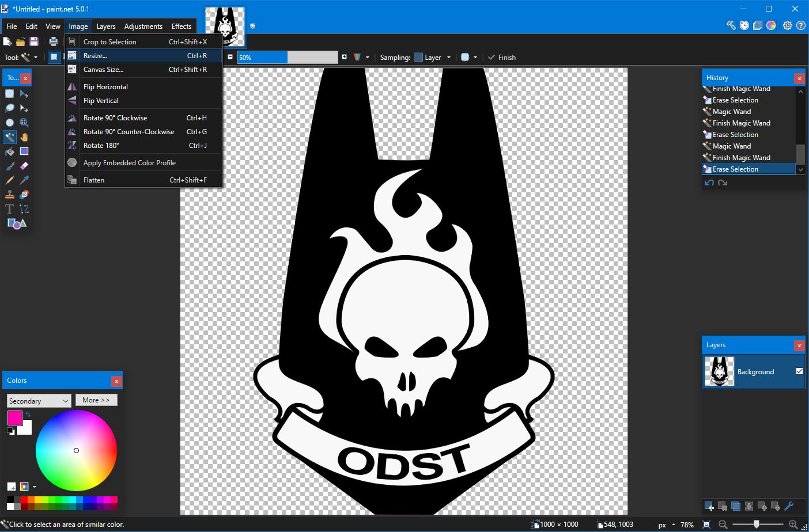Expand the image list arrow

point(252,26)
